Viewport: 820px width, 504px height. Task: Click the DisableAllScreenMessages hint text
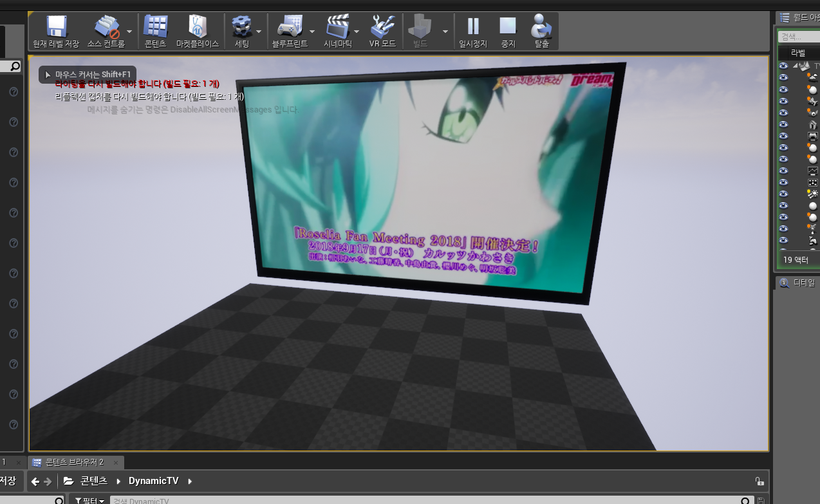pyautogui.click(x=193, y=110)
